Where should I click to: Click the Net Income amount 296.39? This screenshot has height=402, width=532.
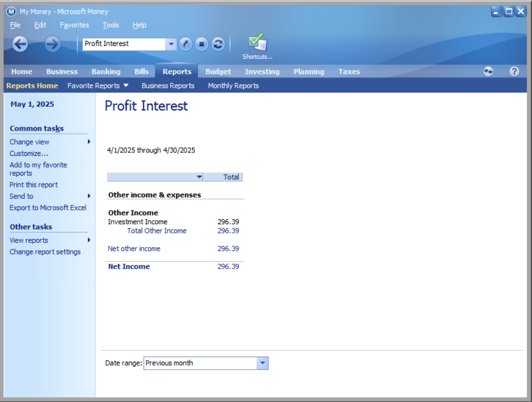coord(228,267)
